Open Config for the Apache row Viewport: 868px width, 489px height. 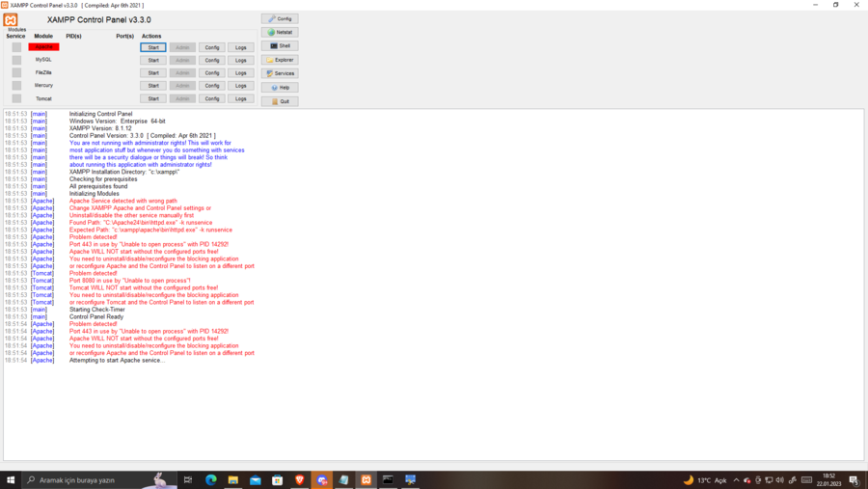coord(212,47)
